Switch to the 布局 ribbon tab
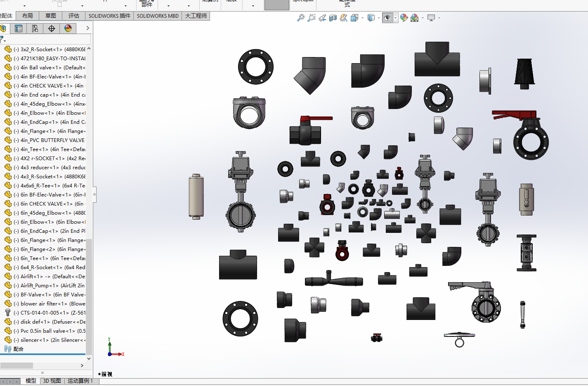This screenshot has height=386, width=588. (x=28, y=16)
